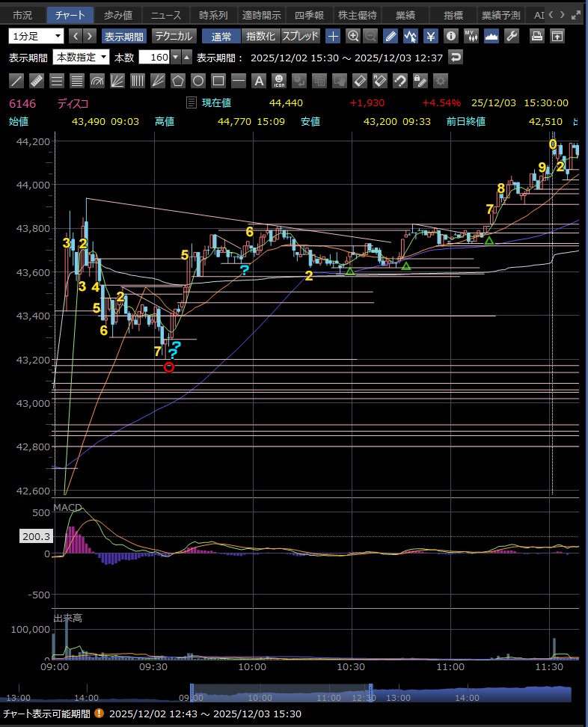Toggle the crosshair cursor button
The height and width of the screenshot is (727, 588).
[333, 36]
